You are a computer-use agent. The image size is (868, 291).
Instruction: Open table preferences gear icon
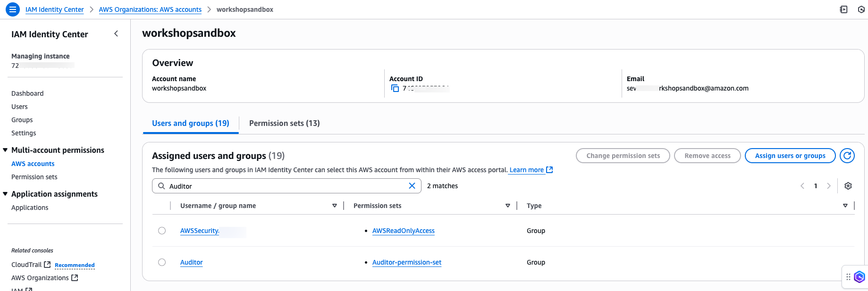click(x=848, y=186)
